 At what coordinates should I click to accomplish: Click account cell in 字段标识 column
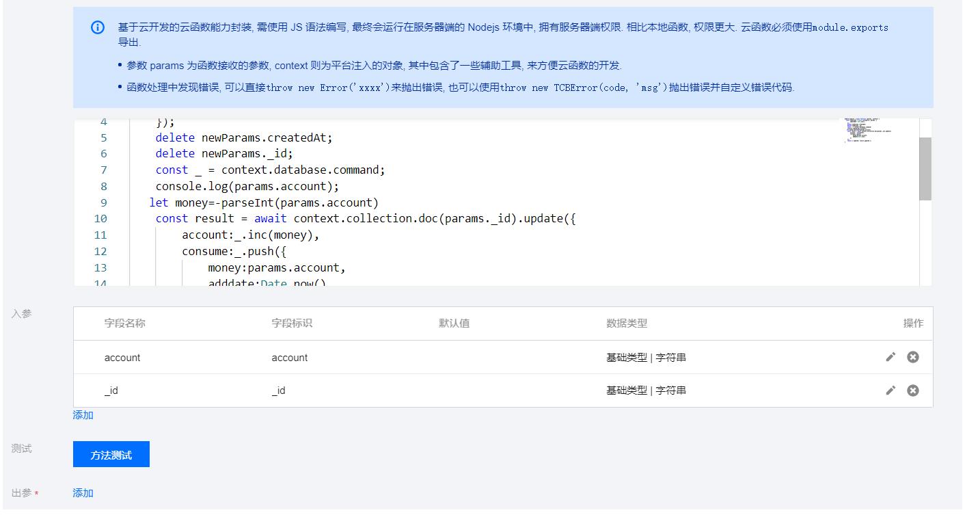pos(290,358)
